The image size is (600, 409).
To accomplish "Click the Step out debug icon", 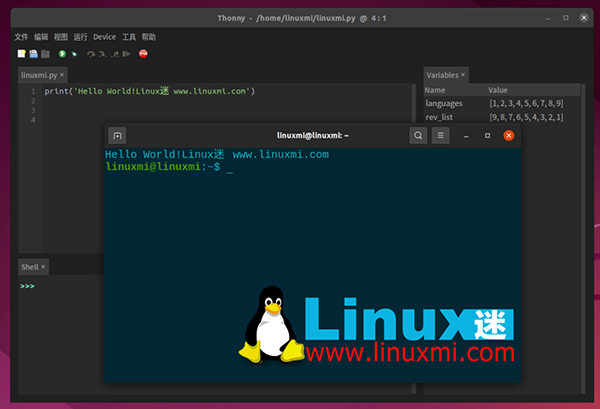I will click(x=115, y=54).
